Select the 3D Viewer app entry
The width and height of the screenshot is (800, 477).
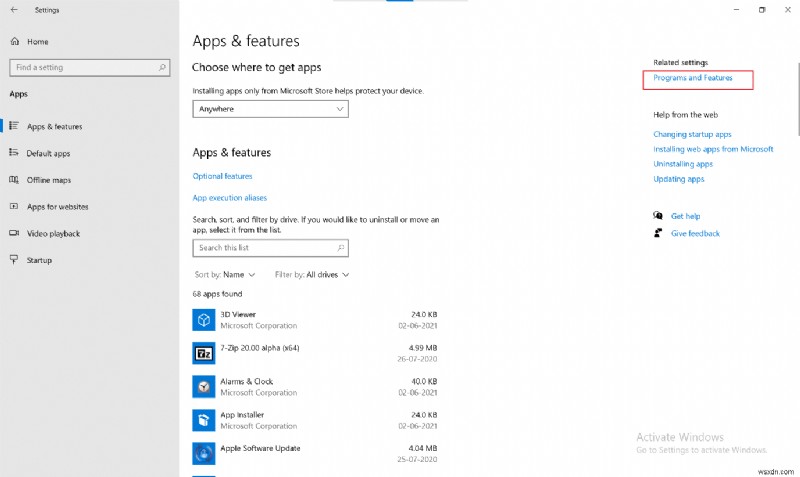pos(315,320)
